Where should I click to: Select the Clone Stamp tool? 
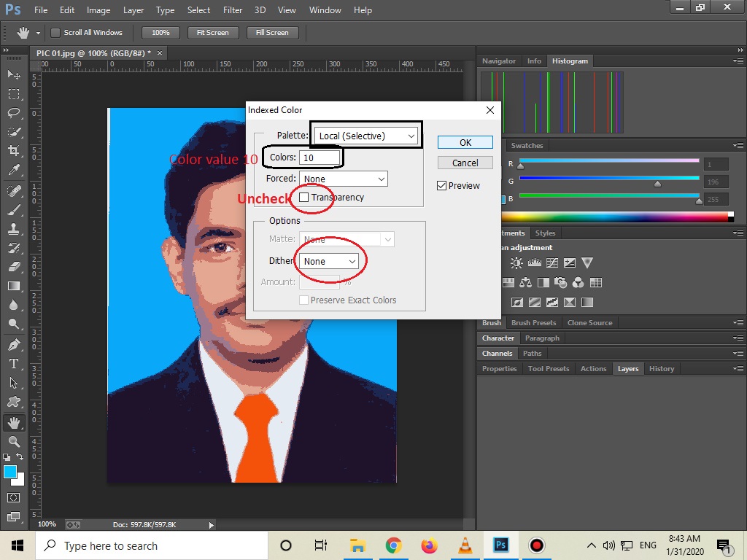tap(15, 226)
